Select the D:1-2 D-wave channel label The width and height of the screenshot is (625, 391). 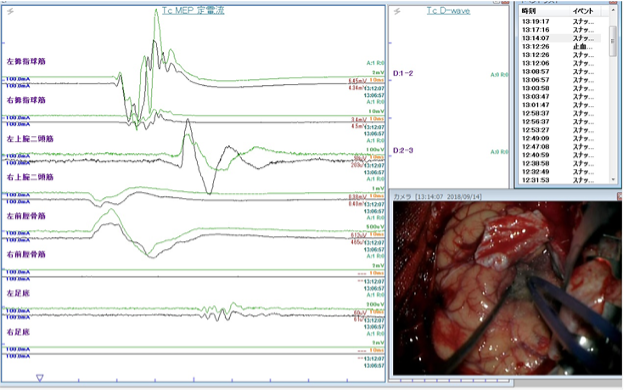point(403,73)
